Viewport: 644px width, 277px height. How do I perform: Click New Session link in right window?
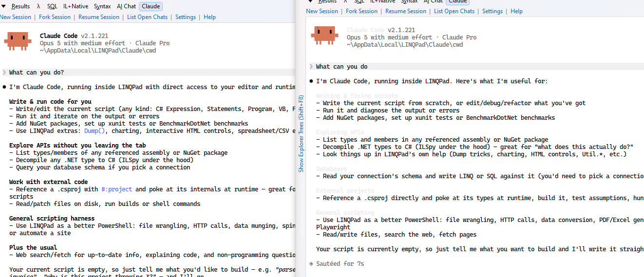point(322,11)
